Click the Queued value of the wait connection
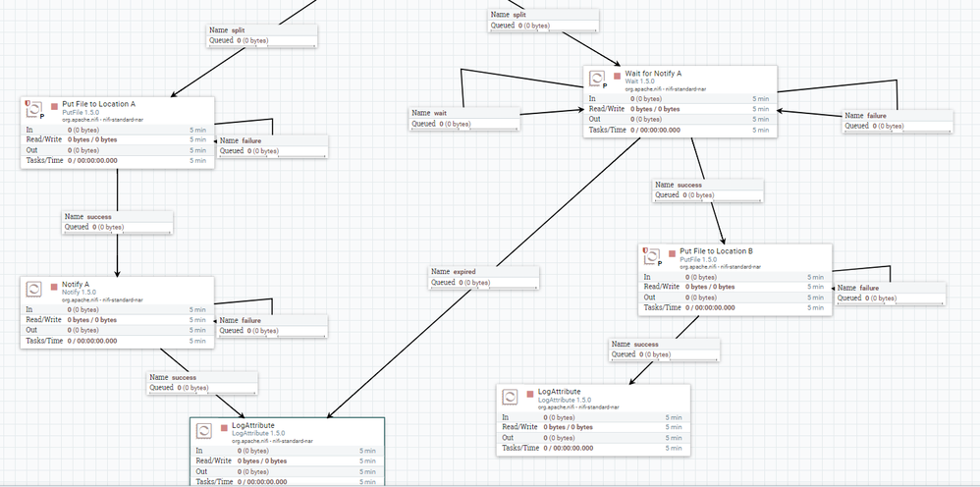 pos(456,124)
